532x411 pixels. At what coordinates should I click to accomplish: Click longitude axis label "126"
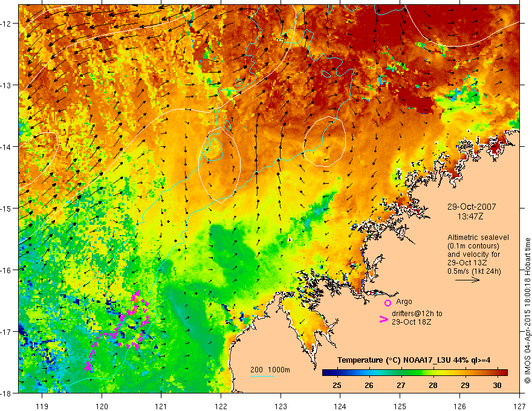tap(459, 406)
